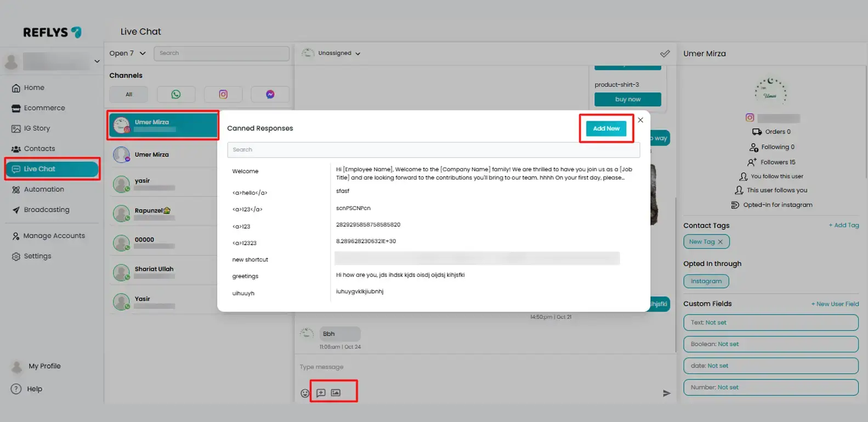Open the emoji picker in message box
The height and width of the screenshot is (422, 868).
pyautogui.click(x=305, y=393)
